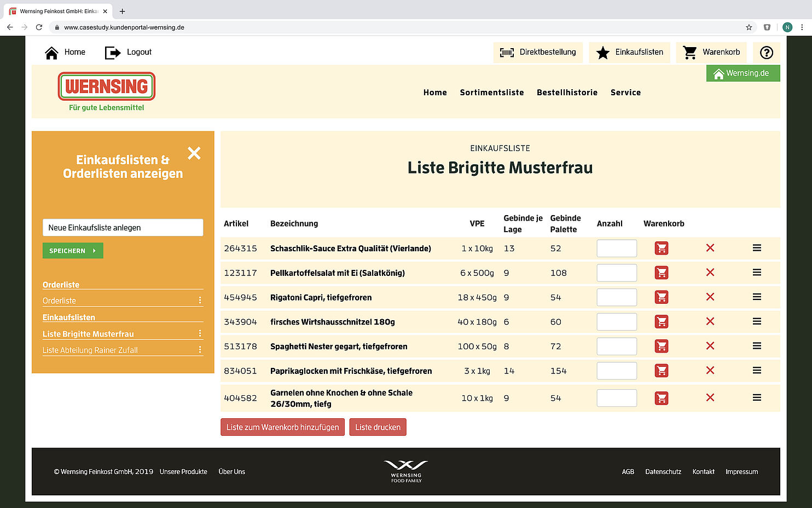Add Wirtshausschnitzel row to cart icon

pyautogui.click(x=662, y=322)
